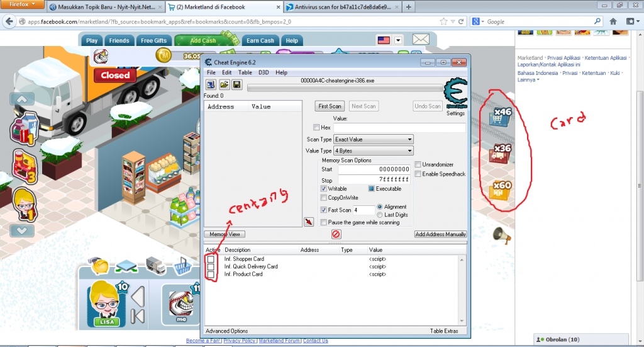Viewport: 644px width, 347px height.
Task: Open the Google search engine dropdown
Action: [479, 21]
